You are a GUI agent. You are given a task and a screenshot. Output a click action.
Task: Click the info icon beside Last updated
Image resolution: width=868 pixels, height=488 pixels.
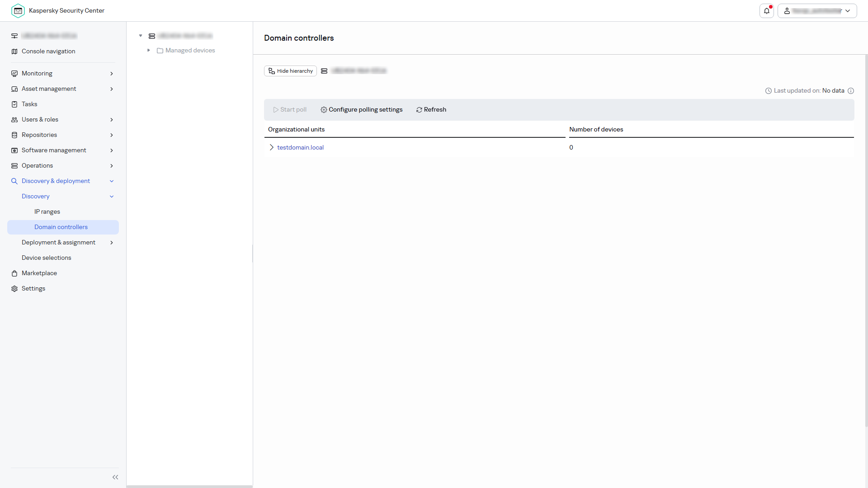click(x=851, y=91)
